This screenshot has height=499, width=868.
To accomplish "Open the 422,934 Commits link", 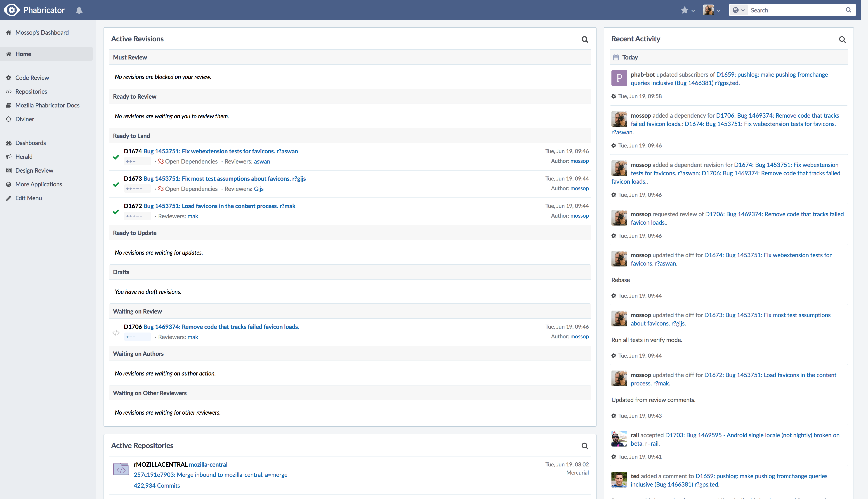I will tap(156, 486).
